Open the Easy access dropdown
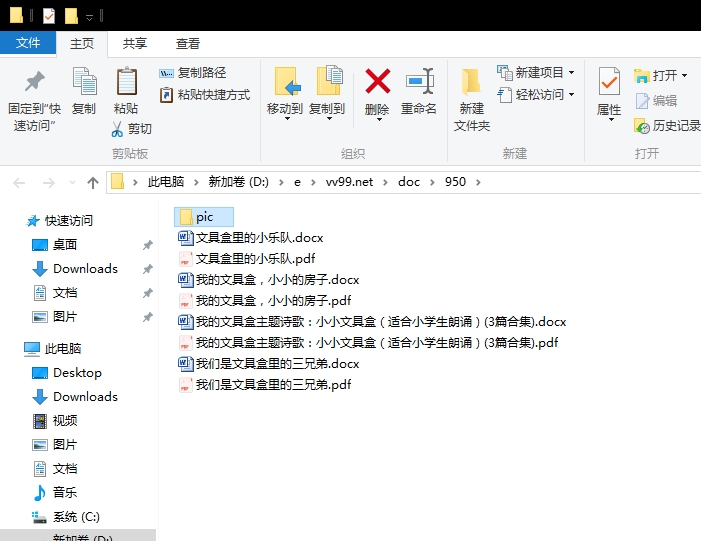Image resolution: width=701 pixels, height=541 pixels. pos(536,95)
